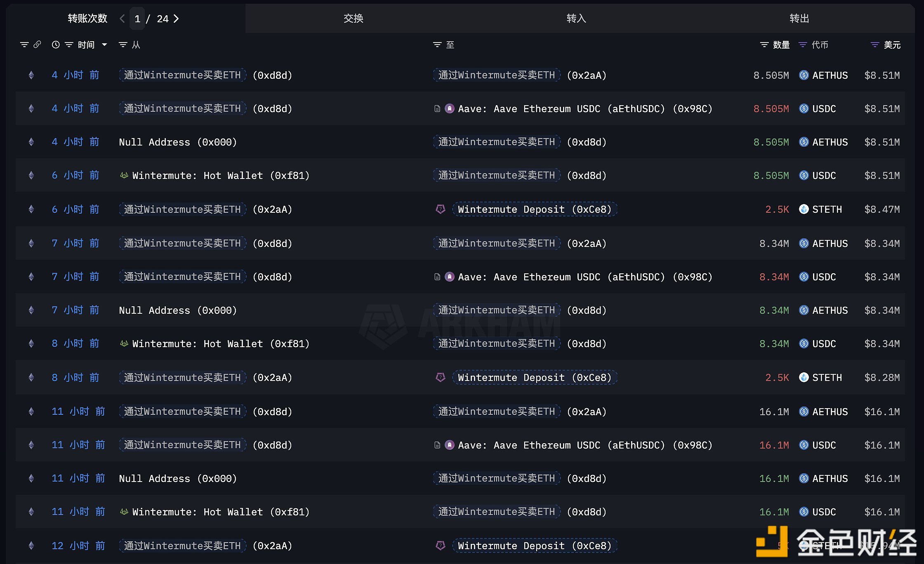Screen dimensions: 924x564
Task: Click the page number input field
Action: pyautogui.click(x=137, y=19)
